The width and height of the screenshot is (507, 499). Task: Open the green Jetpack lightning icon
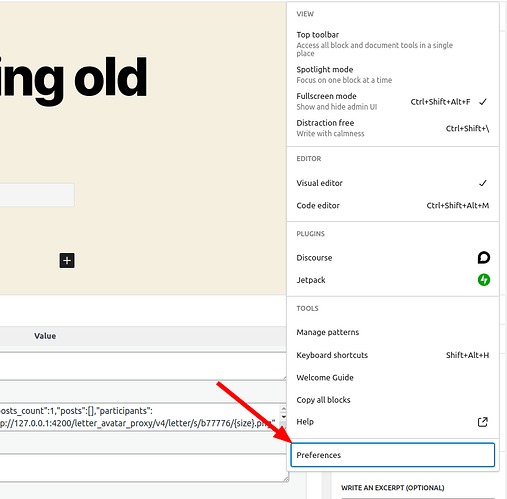click(x=484, y=280)
